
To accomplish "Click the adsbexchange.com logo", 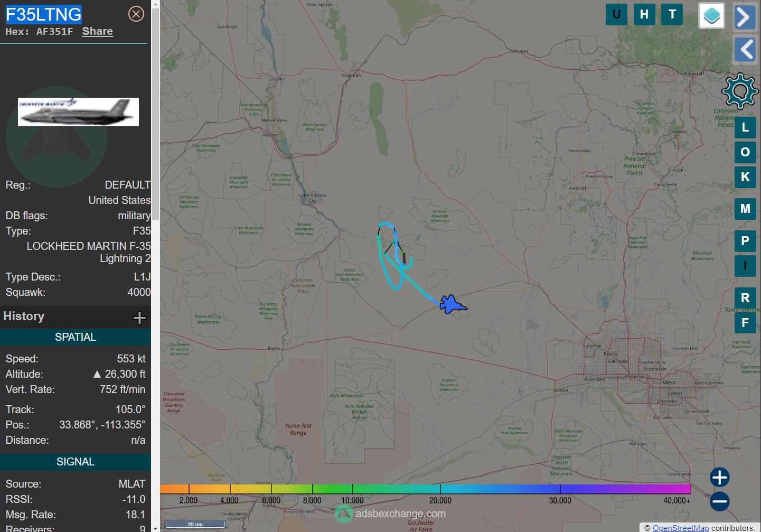I will [390, 514].
